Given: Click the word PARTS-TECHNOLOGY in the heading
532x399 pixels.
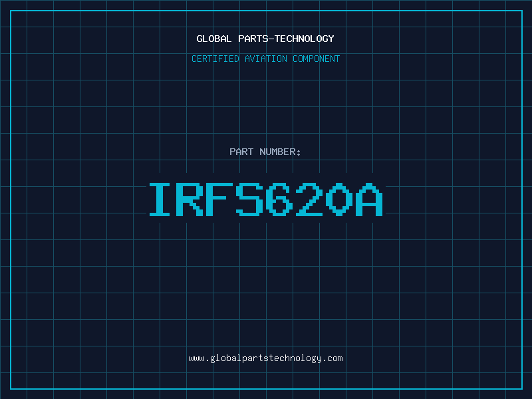Looking at the screenshot, I should 287,39.
